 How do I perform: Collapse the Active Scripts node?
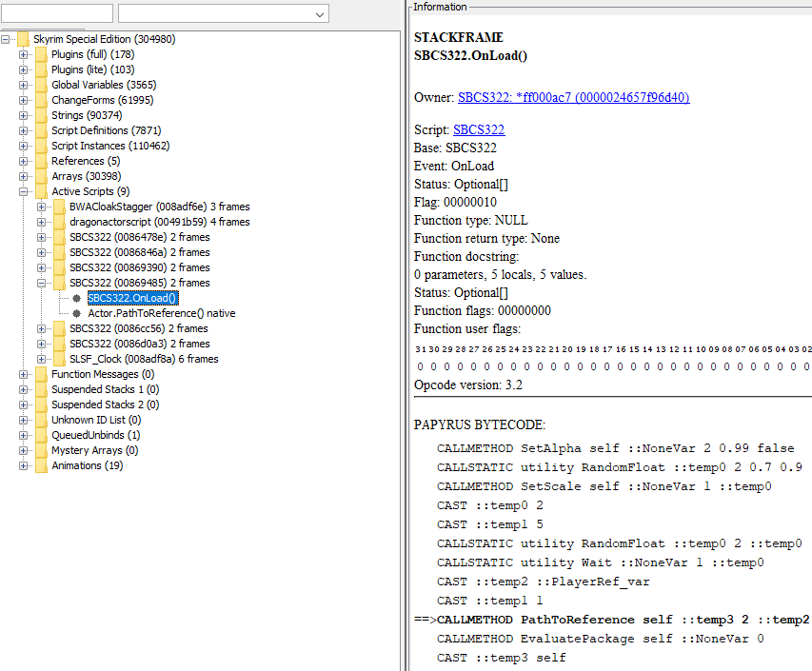click(x=23, y=191)
